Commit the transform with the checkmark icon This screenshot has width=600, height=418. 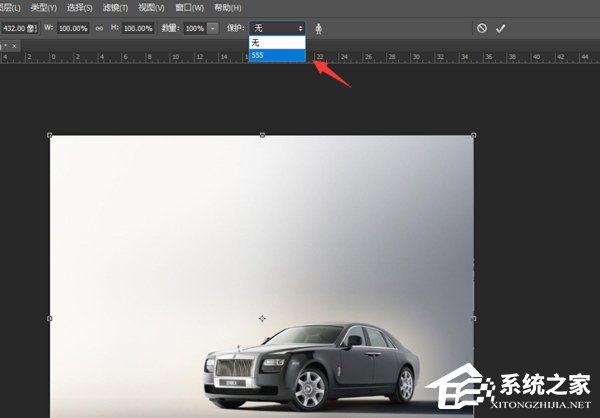[x=500, y=29]
